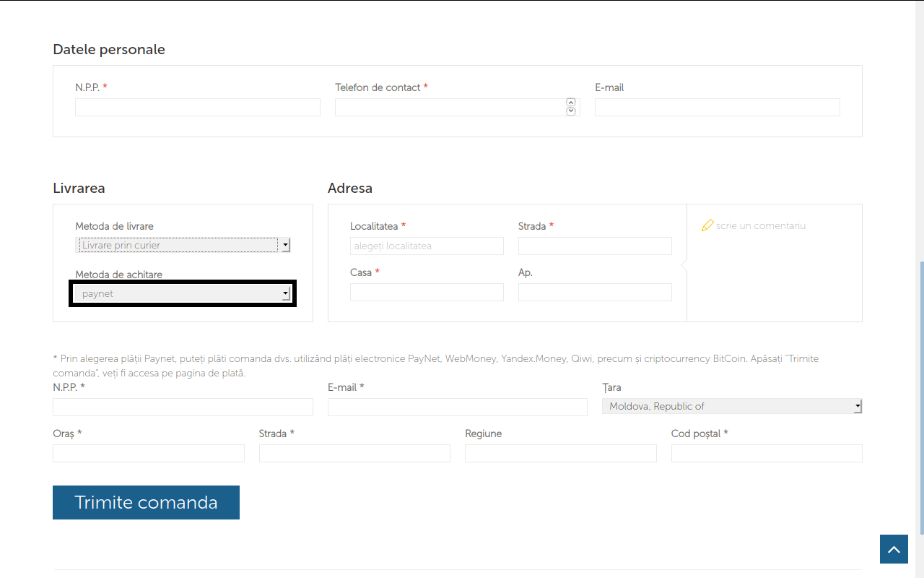Click the E-mail field in the payment form
Viewport: 924px width, 578px height.
tap(458, 407)
